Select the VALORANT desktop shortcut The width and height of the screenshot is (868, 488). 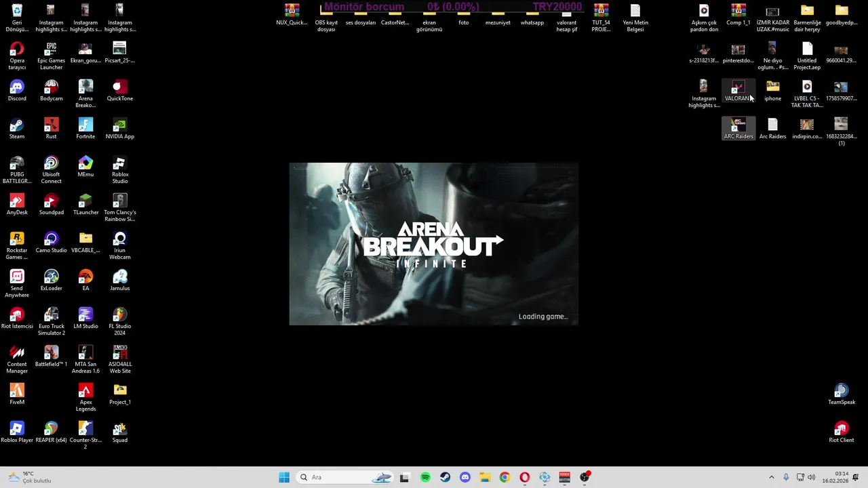[x=738, y=90]
